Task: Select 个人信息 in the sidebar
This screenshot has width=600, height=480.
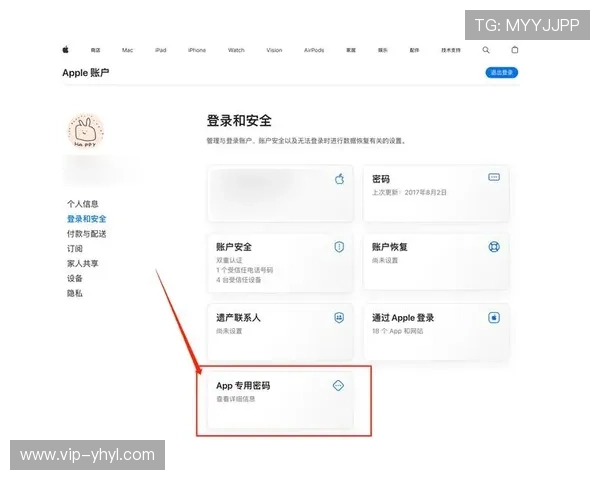Action: pyautogui.click(x=83, y=204)
